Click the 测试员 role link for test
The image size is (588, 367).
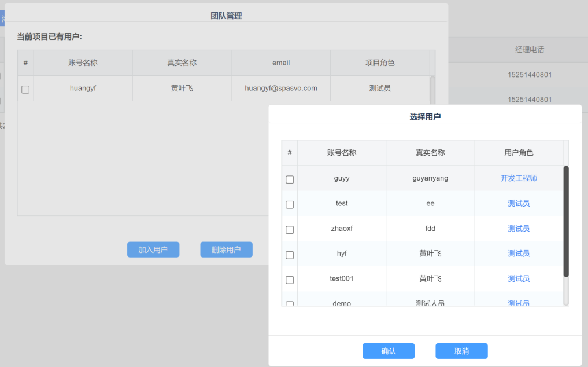point(519,203)
